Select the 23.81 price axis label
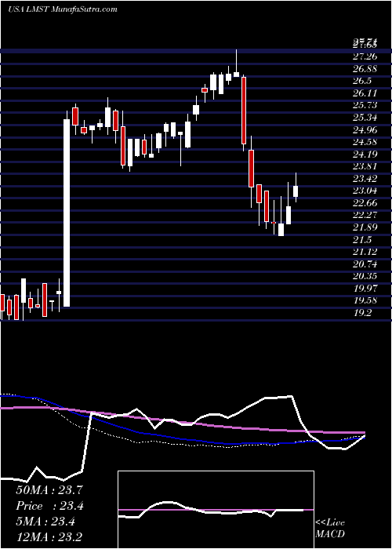This screenshot has width=392, height=549. [365, 166]
